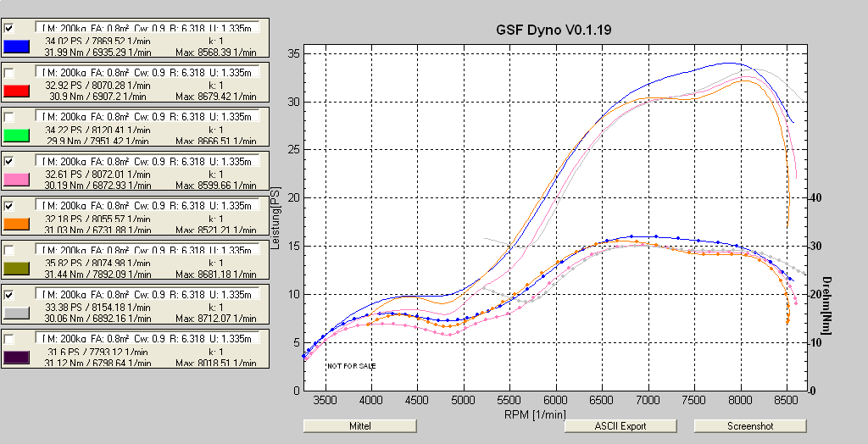
Task: Click the green color swatch
Action: point(17,135)
